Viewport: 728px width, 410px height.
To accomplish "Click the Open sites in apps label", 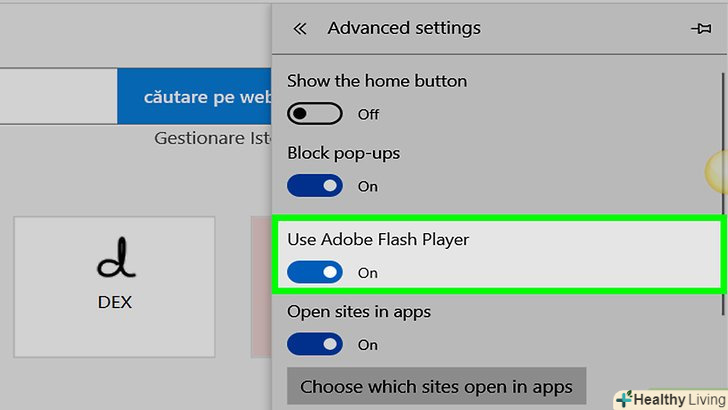I will pyautogui.click(x=359, y=312).
